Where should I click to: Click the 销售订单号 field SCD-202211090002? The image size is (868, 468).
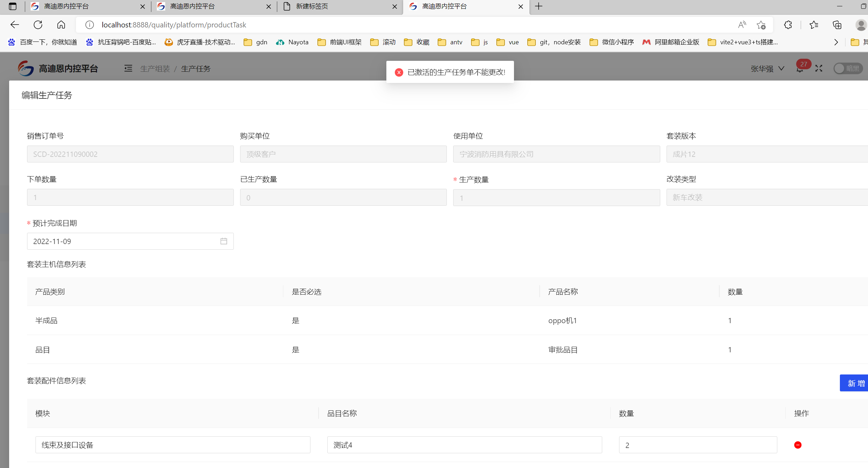coord(130,154)
